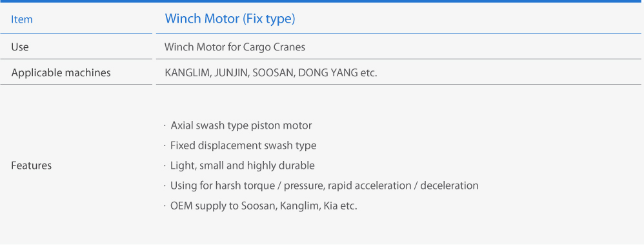Click the blue top border bar
Image resolution: width=644 pixels, height=245 pixels.
click(322, 1)
